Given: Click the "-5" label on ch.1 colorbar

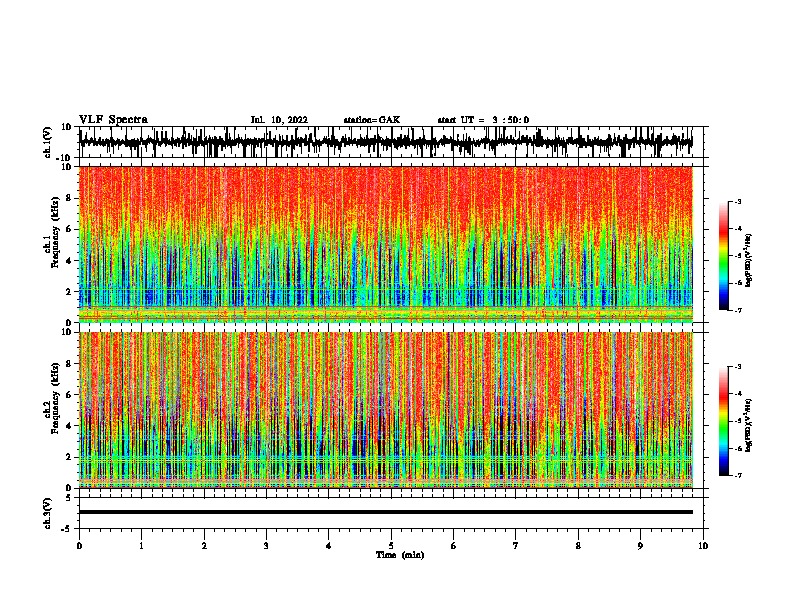Looking at the screenshot, I should pos(737,256).
